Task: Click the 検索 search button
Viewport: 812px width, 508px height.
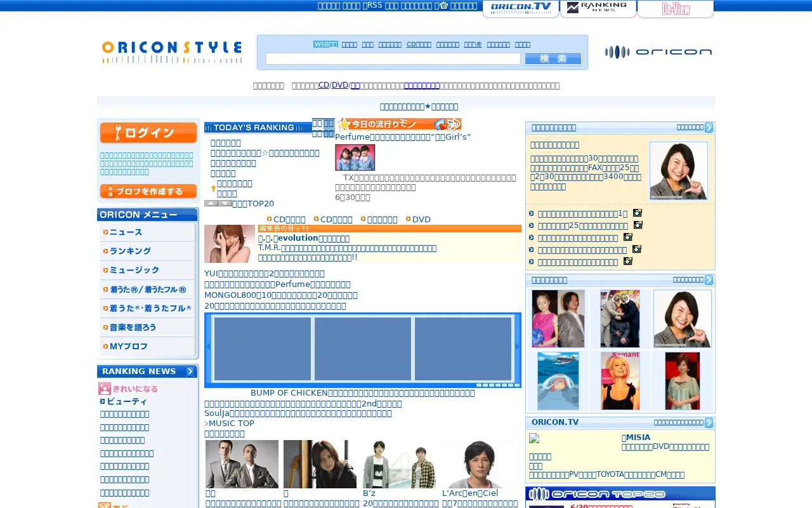Action: [553, 58]
